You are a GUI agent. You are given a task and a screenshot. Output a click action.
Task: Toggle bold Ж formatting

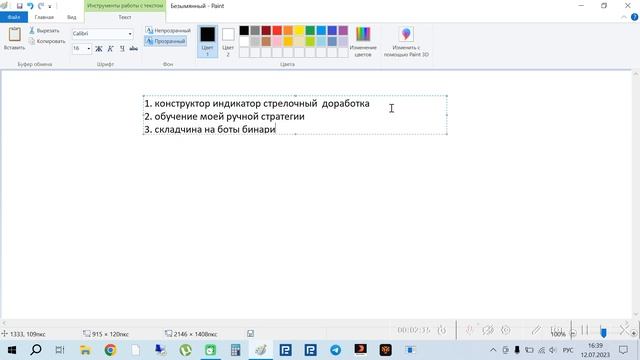(x=98, y=49)
